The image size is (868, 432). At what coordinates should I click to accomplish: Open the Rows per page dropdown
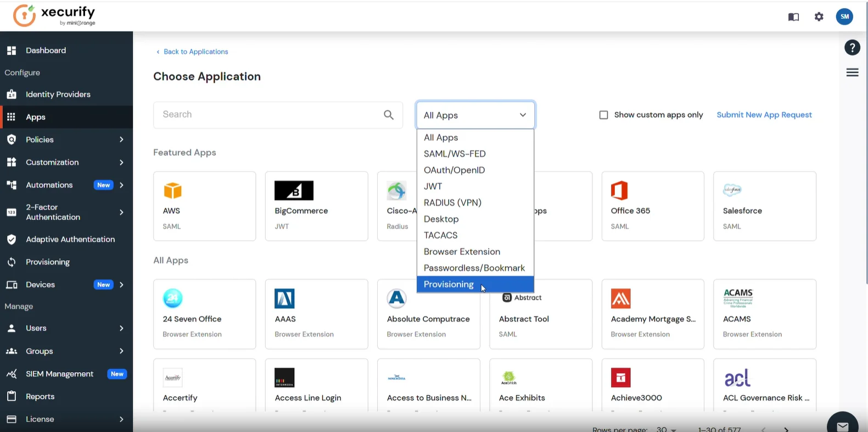(x=667, y=429)
